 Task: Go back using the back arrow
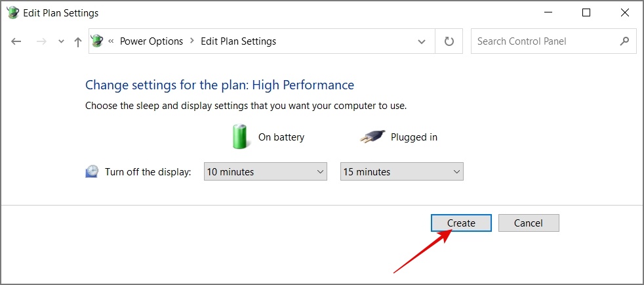[16, 41]
